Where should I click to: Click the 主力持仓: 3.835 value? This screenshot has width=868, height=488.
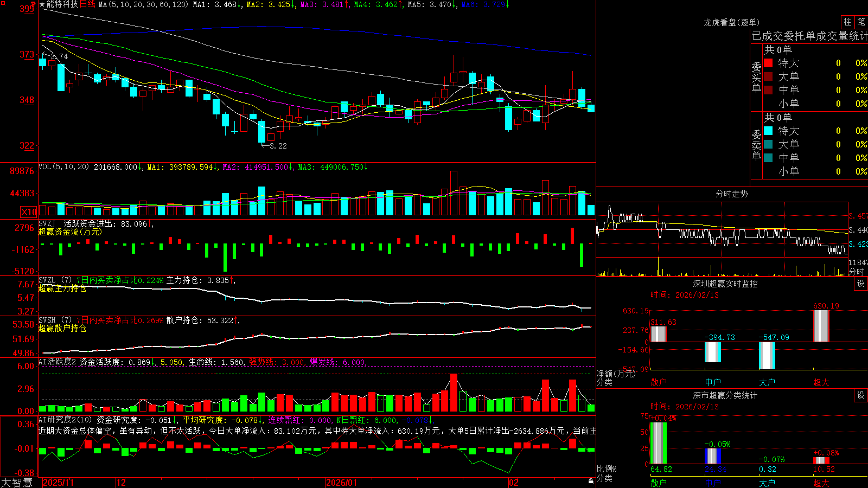[197, 280]
